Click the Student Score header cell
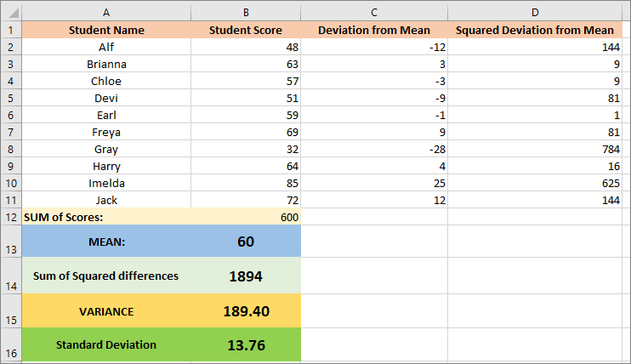The width and height of the screenshot is (631, 364). point(246,30)
